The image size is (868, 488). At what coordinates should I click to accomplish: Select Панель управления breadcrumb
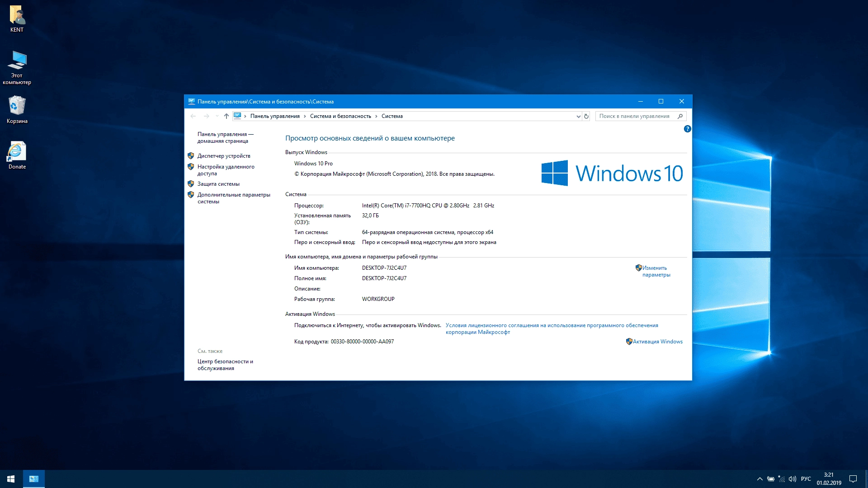click(x=275, y=116)
